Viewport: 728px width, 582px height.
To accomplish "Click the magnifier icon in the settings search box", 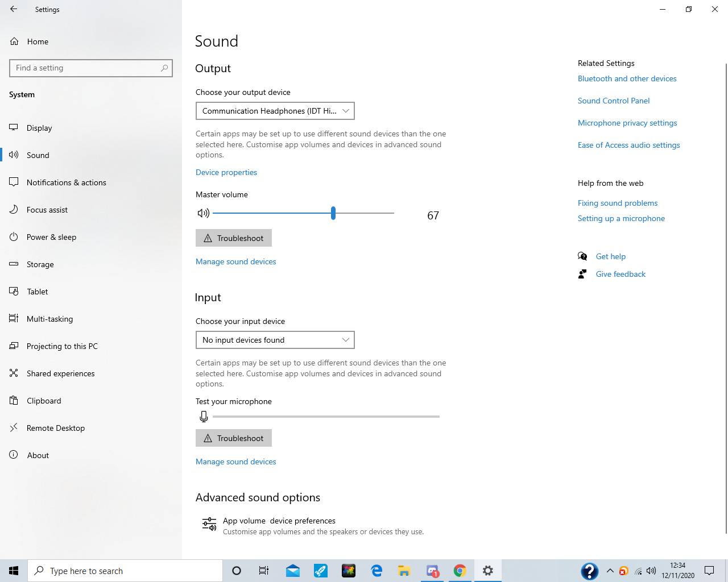I will tap(164, 68).
